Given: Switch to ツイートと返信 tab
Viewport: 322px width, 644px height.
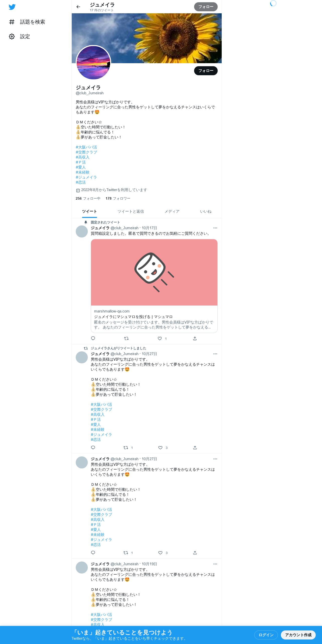Looking at the screenshot, I should pyautogui.click(x=131, y=211).
